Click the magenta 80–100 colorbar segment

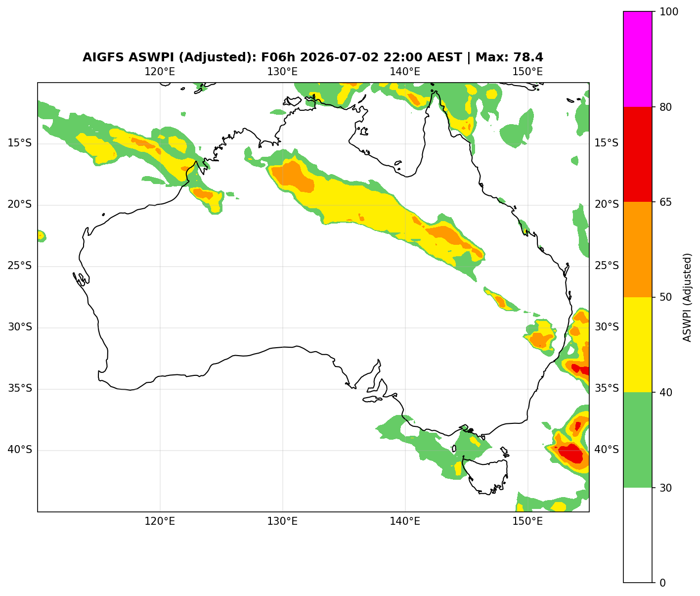(638, 59)
